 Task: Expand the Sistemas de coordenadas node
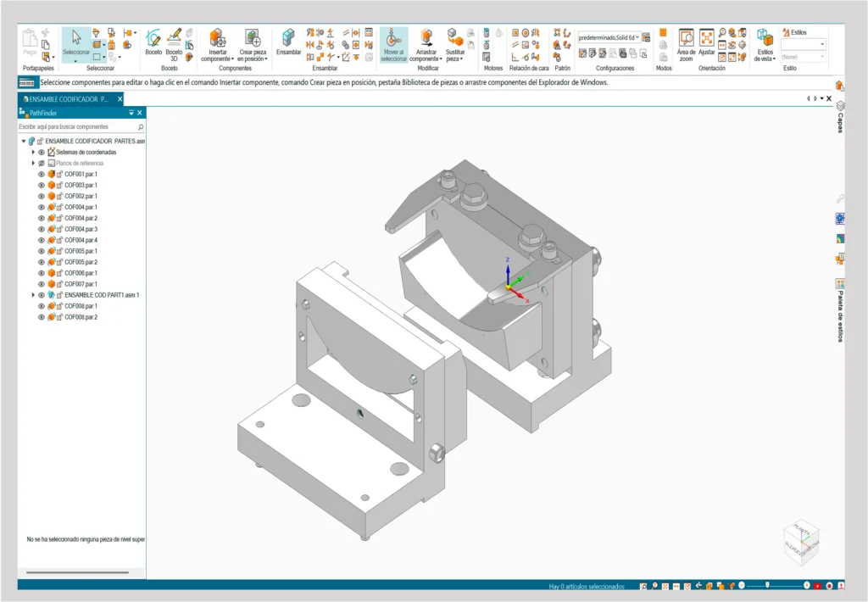click(33, 152)
